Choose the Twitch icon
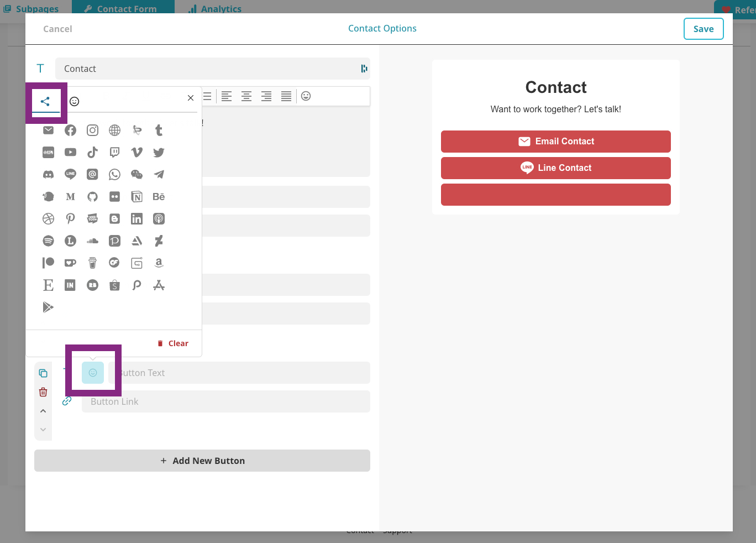756x543 pixels. point(115,153)
